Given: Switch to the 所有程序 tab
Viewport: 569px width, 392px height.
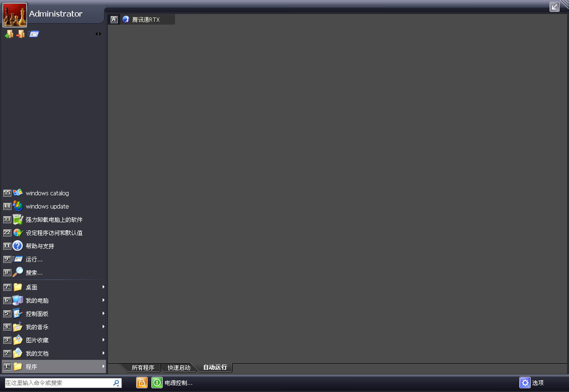Looking at the screenshot, I should click(x=143, y=368).
